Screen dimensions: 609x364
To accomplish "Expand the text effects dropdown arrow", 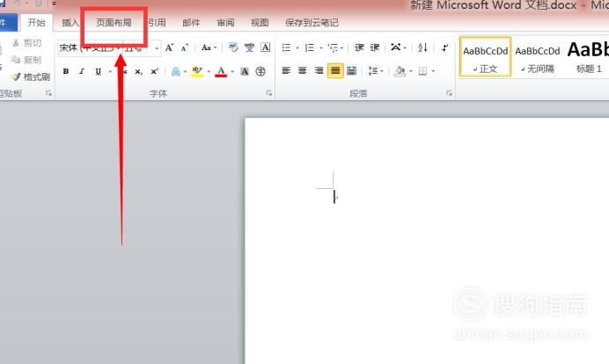I will click(x=185, y=71).
